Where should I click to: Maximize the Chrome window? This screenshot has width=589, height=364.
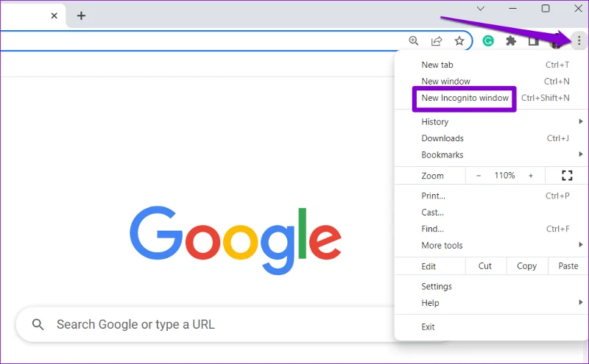[546, 8]
